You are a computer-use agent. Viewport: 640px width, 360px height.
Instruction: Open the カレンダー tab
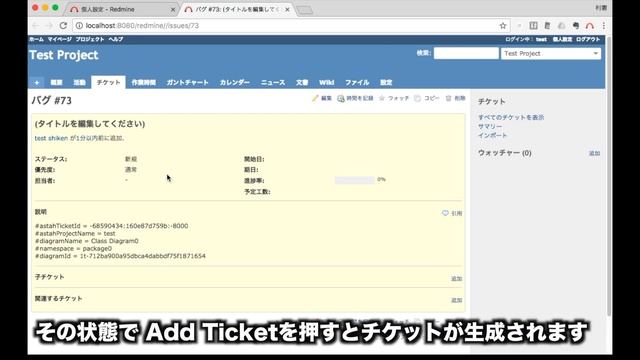tap(235, 82)
